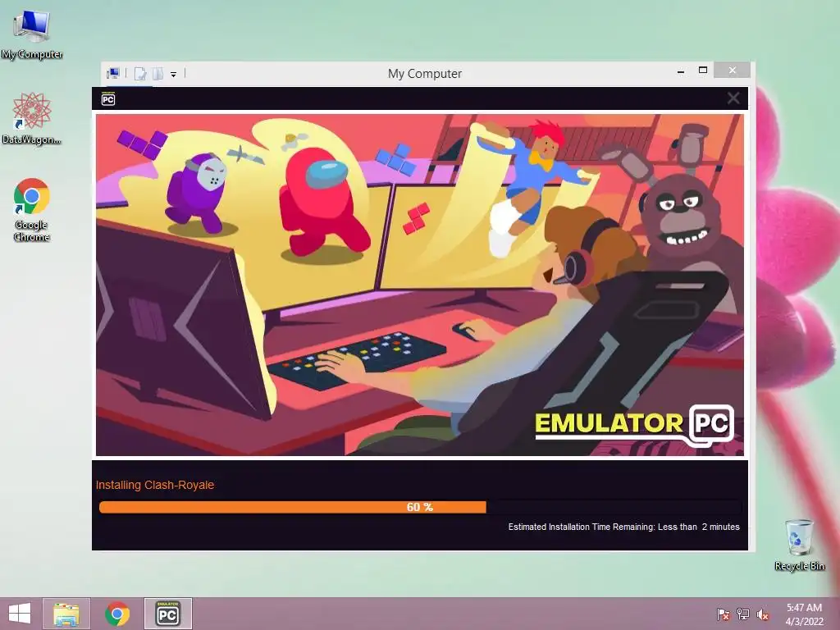Click the Properties quick access icon in My Computer
Screen dimensions: 840x630
coord(140,73)
